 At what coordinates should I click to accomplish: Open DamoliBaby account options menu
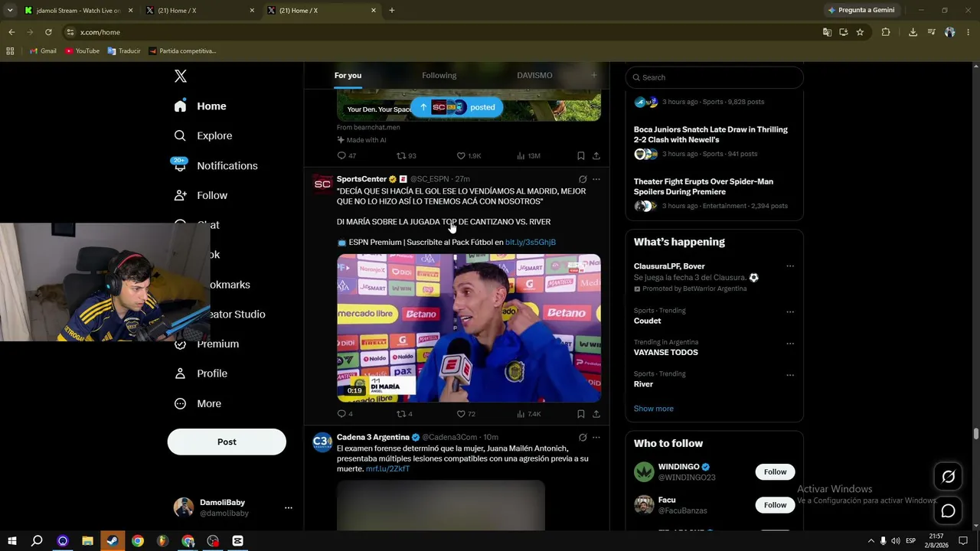[289, 507]
